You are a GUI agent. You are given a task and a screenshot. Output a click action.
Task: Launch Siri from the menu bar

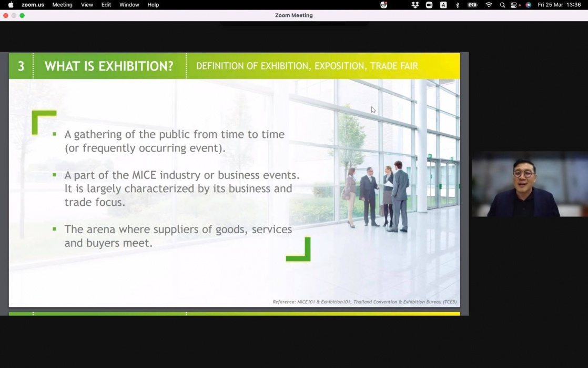point(528,5)
